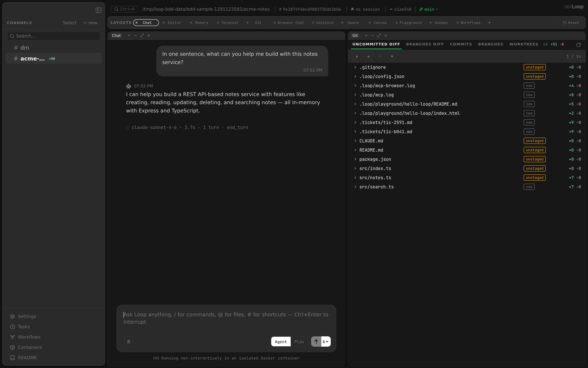Viewport: 588px width, 368px height.
Task: Open the acme-... channel
Action: click(x=53, y=58)
